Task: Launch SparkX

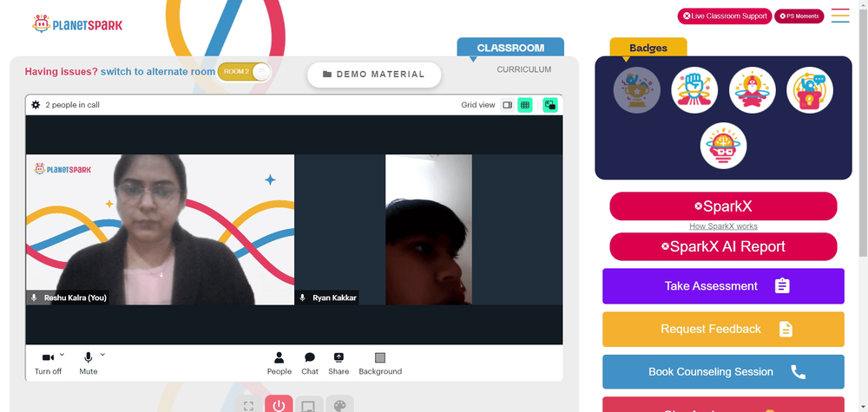Action: pyautogui.click(x=724, y=206)
